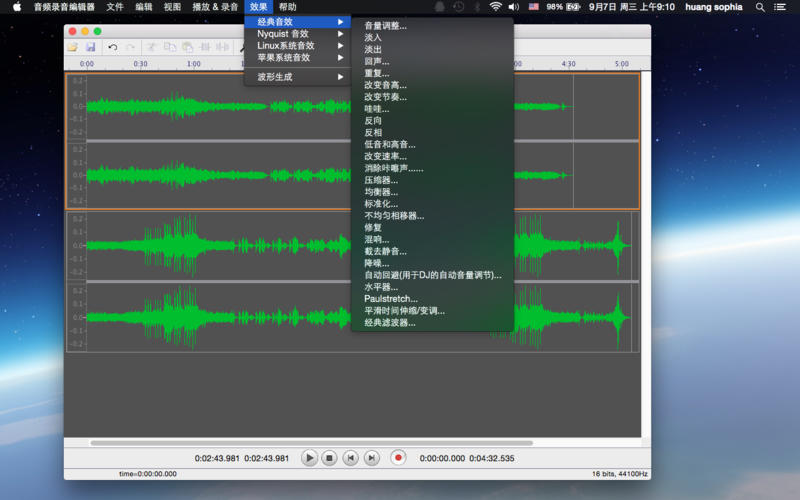Open the 编辑 menu

click(x=144, y=7)
